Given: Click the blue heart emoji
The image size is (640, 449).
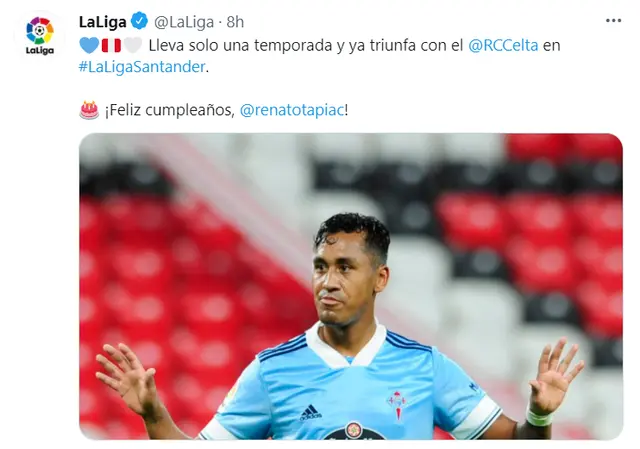Looking at the screenshot, I should (x=89, y=45).
